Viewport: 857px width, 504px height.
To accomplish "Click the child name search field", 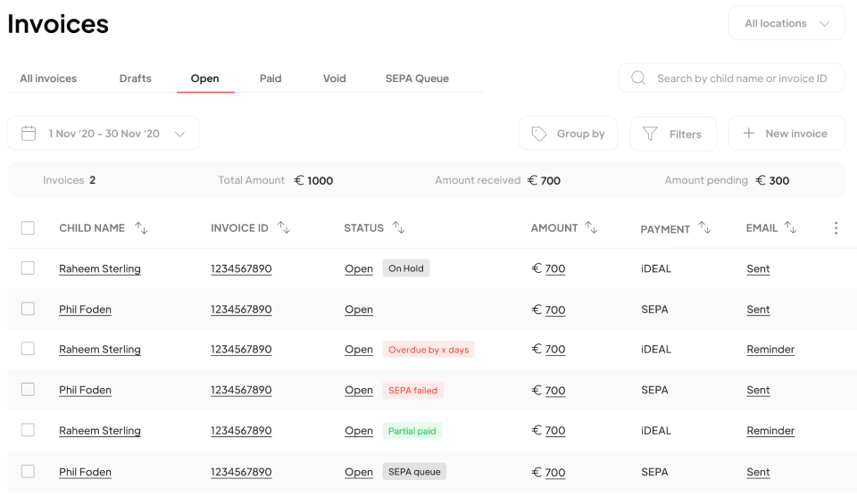I will coord(731,78).
